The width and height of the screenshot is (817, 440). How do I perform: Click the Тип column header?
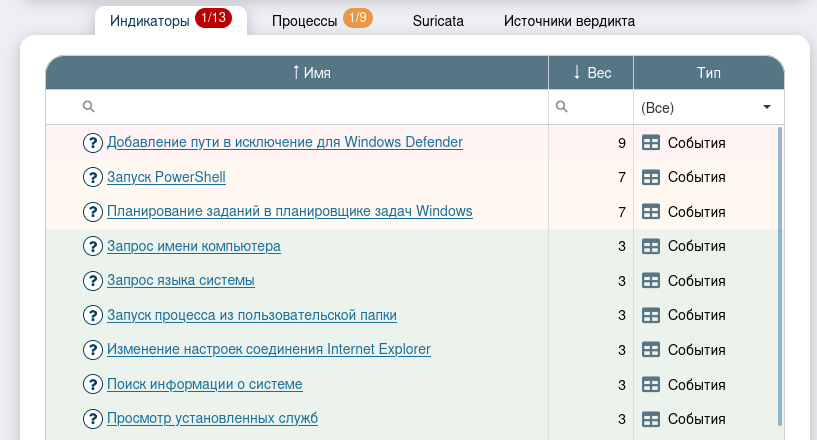(x=709, y=73)
